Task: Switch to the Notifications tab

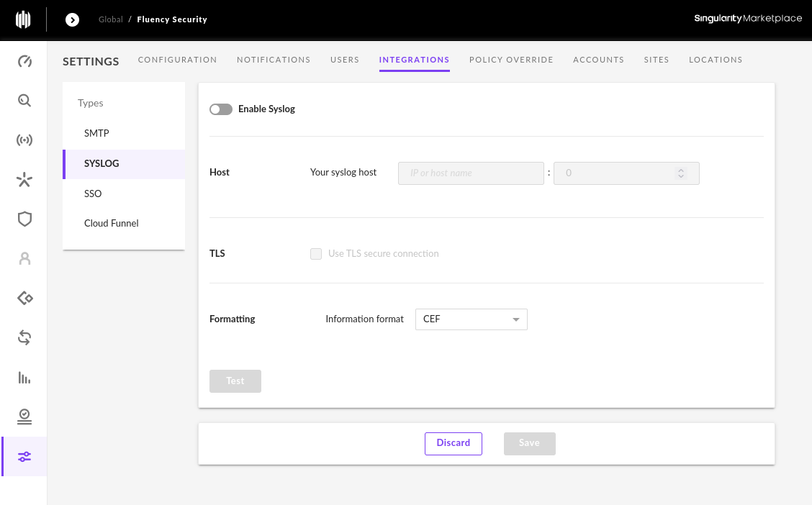Action: click(x=274, y=60)
